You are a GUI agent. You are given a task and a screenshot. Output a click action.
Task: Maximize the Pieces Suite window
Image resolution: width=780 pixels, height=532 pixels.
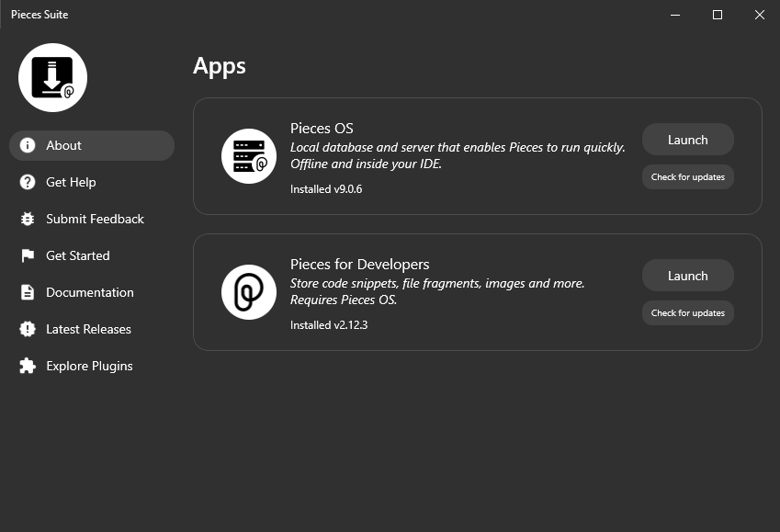[x=718, y=15]
